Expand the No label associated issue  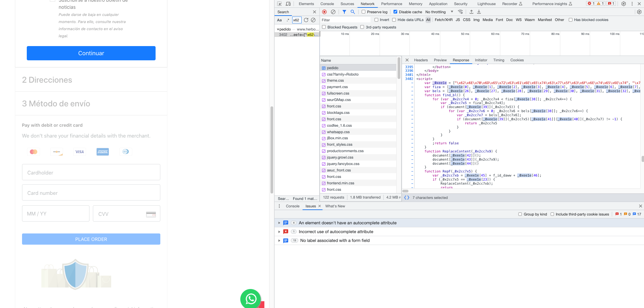(279, 241)
